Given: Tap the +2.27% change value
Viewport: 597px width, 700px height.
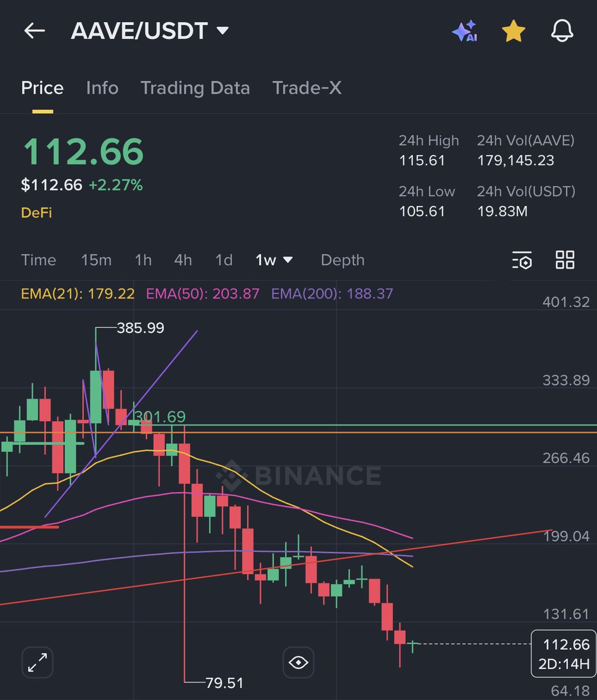Looking at the screenshot, I should coord(115,185).
